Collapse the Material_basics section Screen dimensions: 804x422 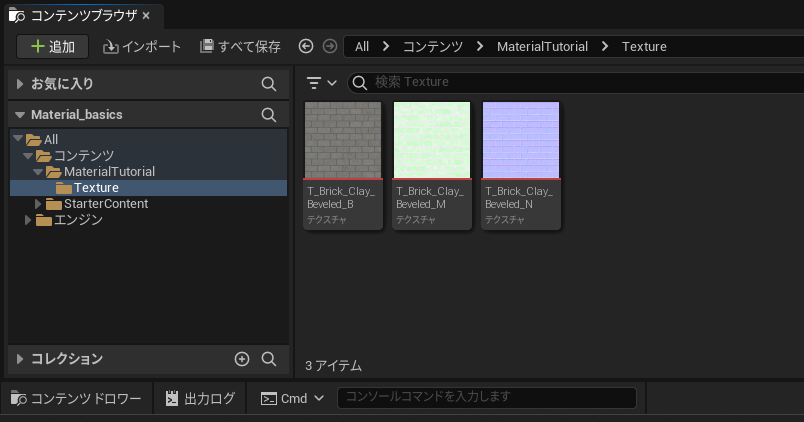point(20,115)
